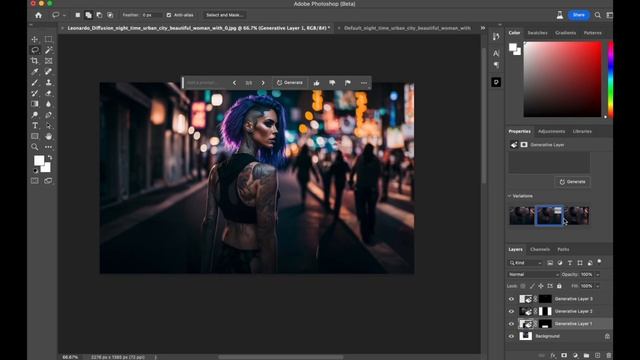Hide Generative Layer 3 with its eye icon
The image size is (640, 360).
click(511, 299)
